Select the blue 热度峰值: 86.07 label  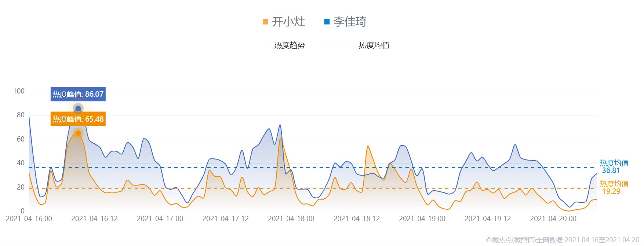(78, 94)
